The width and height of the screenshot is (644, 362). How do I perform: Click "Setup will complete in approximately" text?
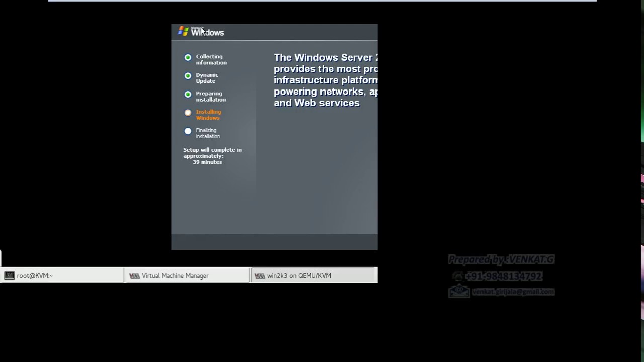(212, 153)
